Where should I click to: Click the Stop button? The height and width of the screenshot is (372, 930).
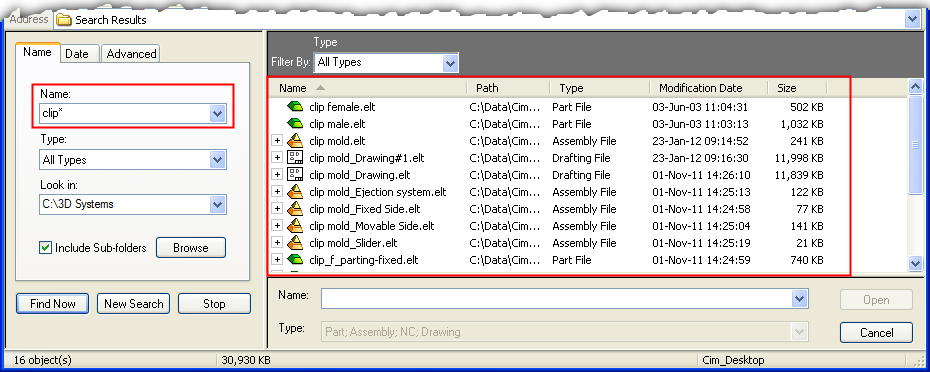point(214,304)
